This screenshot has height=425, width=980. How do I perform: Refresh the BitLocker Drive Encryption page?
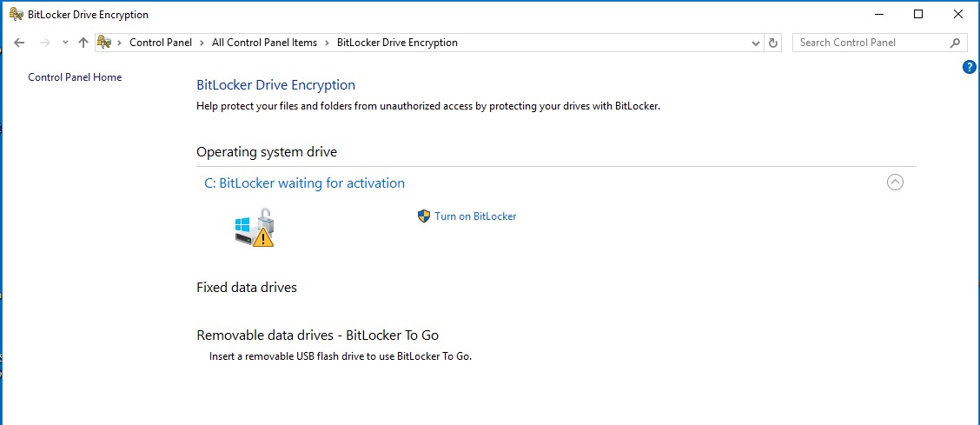774,43
